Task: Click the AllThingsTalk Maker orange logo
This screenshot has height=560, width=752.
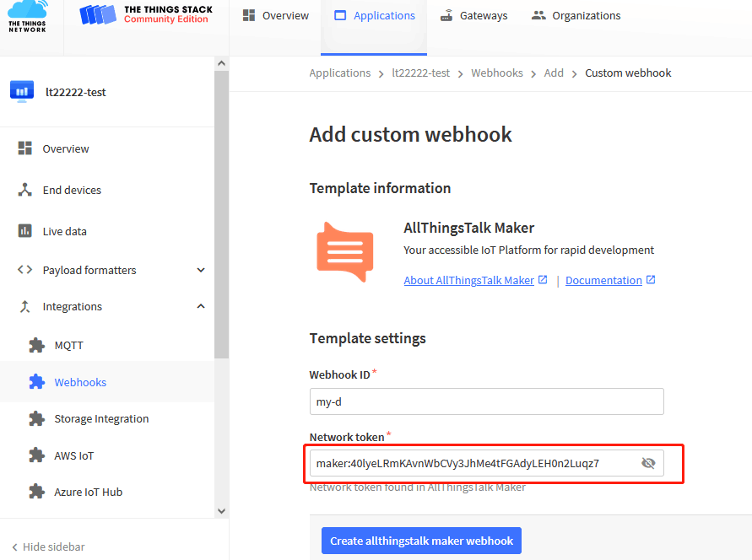Action: pyautogui.click(x=345, y=252)
